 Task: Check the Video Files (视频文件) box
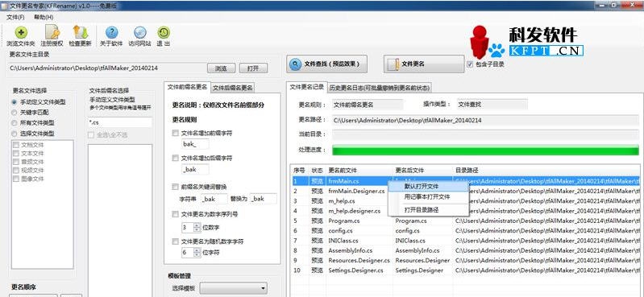click(x=16, y=170)
